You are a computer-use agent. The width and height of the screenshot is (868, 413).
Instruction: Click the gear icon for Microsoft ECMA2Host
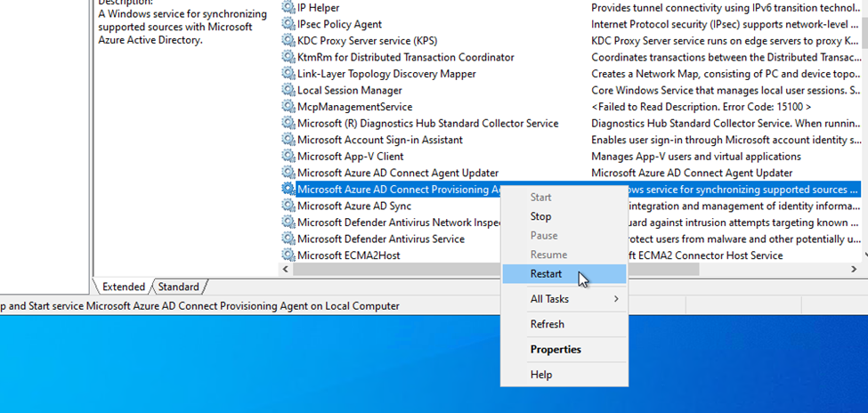(x=288, y=255)
